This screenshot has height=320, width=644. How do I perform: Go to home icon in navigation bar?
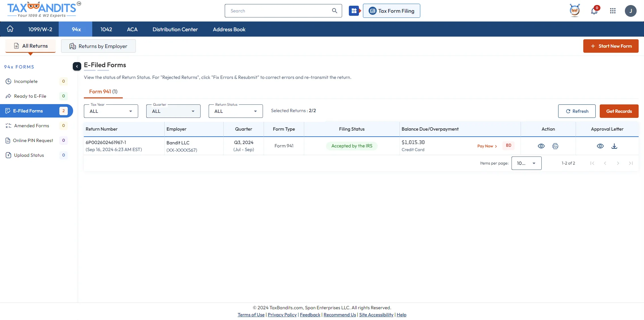click(10, 29)
